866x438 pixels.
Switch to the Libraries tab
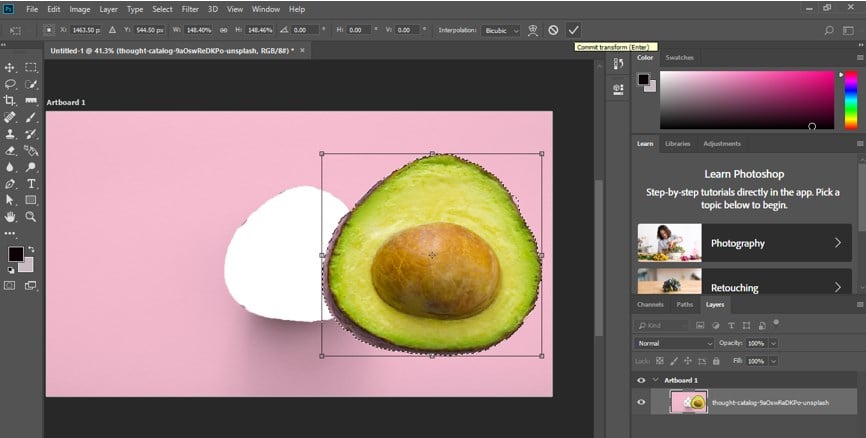point(677,144)
